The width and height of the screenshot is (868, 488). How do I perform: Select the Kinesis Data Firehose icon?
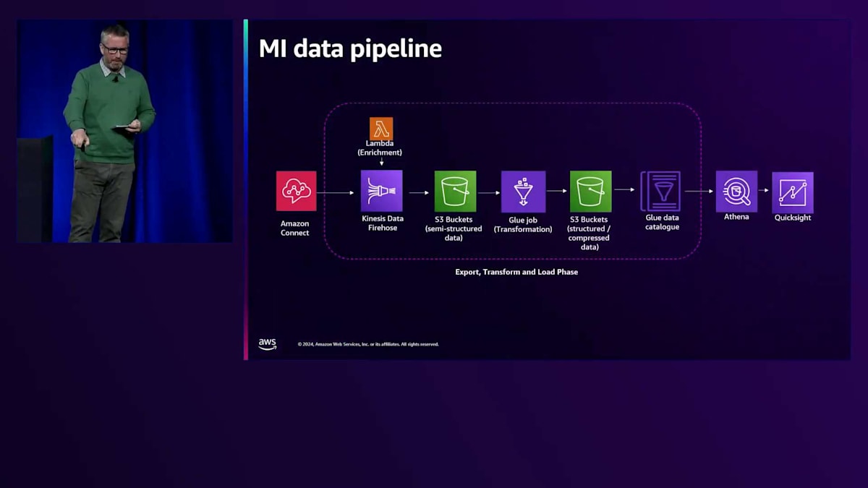(382, 191)
